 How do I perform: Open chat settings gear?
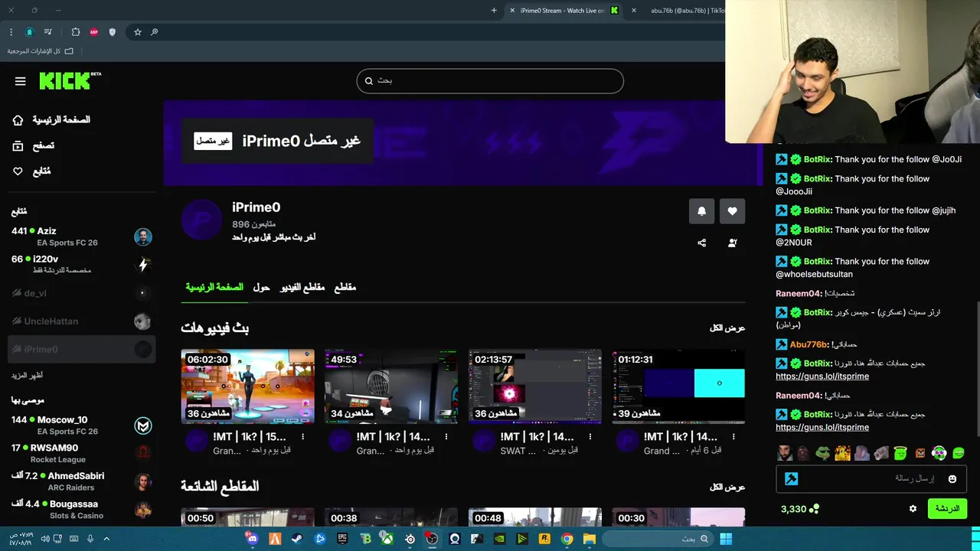913,509
